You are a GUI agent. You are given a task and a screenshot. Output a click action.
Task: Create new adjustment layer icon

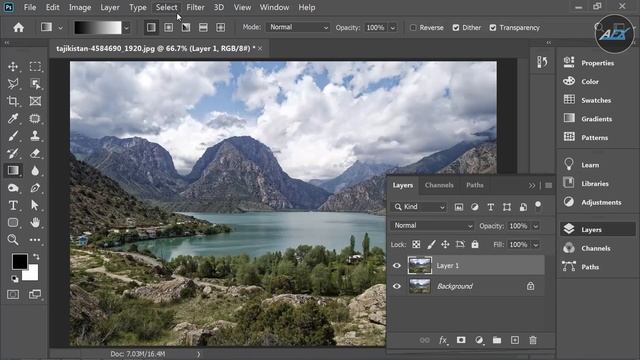[479, 340]
